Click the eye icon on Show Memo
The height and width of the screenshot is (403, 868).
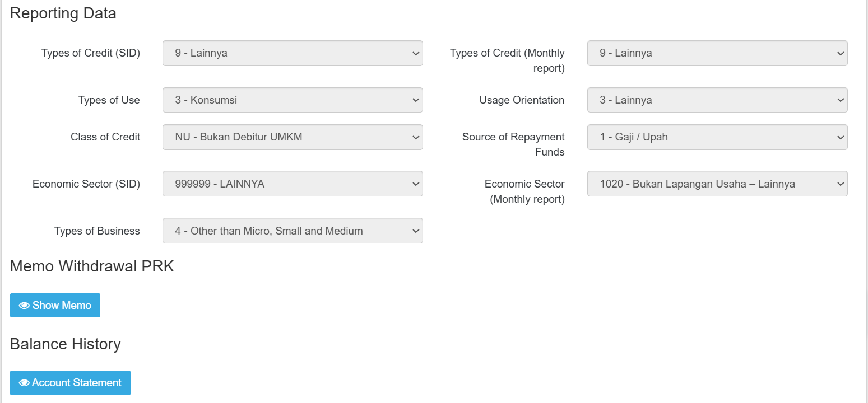pos(24,306)
